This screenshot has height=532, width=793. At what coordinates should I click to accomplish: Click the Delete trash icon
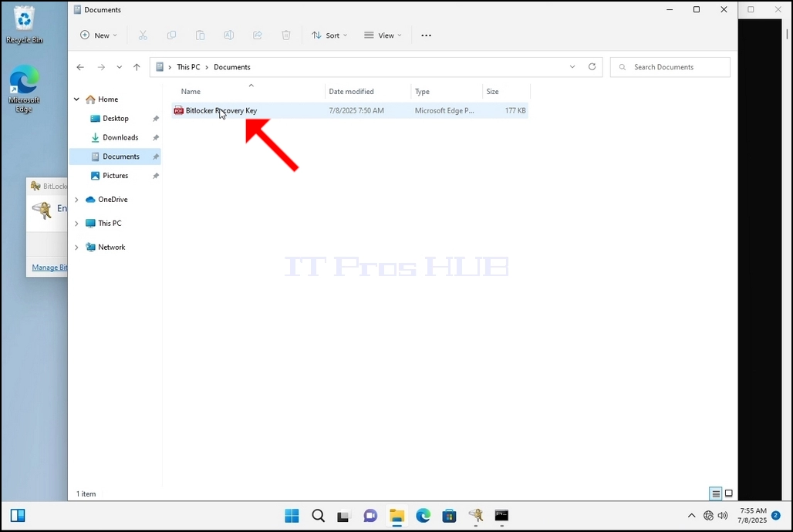tap(286, 35)
